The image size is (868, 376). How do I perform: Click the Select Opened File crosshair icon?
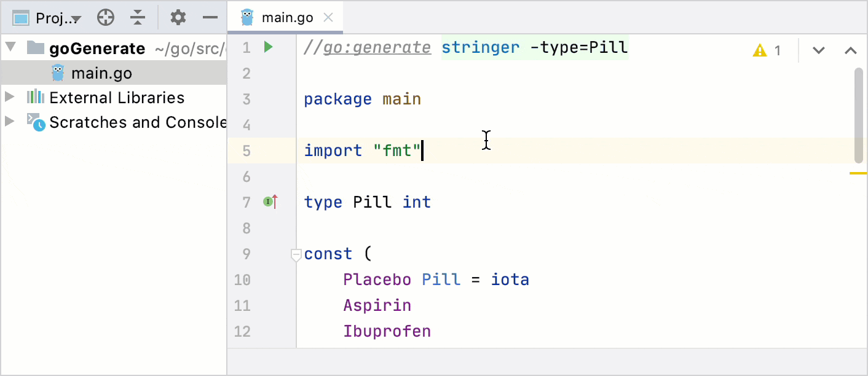[x=105, y=17]
